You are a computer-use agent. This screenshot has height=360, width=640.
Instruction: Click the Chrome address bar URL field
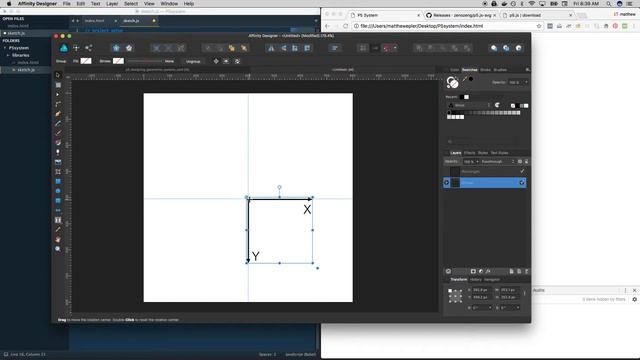tap(445, 26)
